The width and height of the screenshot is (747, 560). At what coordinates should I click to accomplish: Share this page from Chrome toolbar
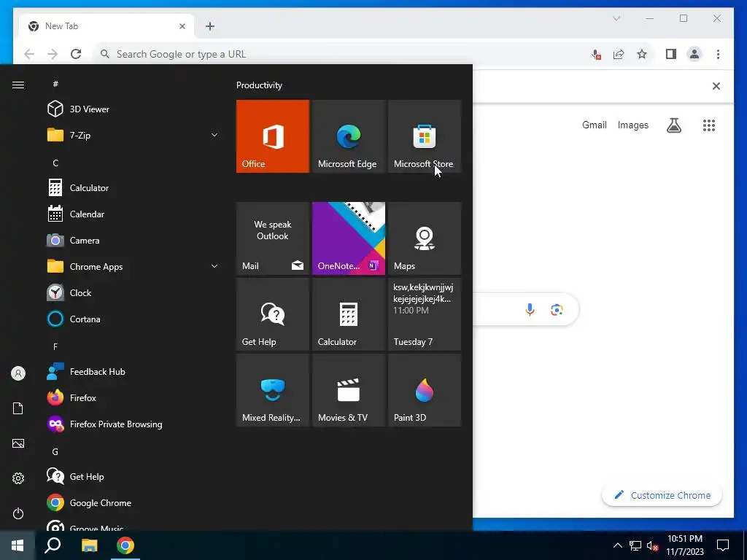pos(619,54)
